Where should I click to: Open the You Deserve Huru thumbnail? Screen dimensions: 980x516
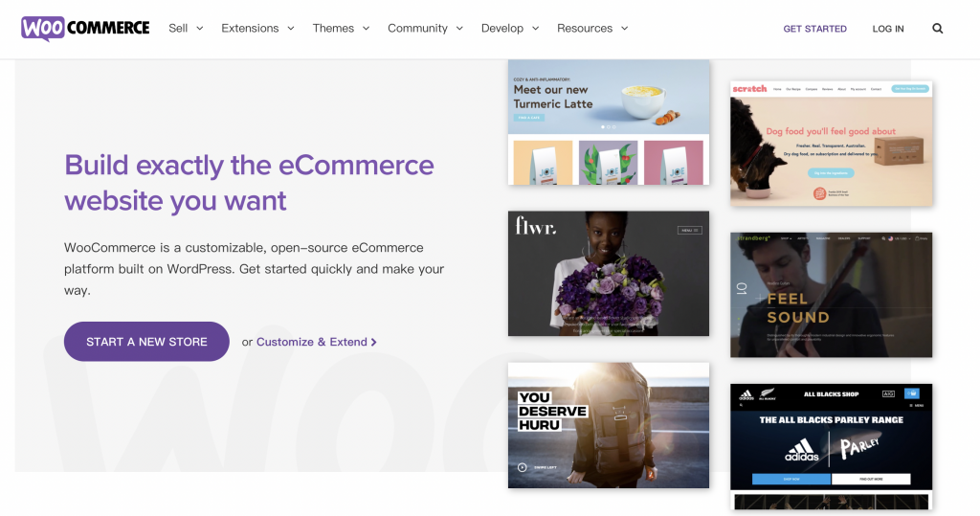pos(609,425)
